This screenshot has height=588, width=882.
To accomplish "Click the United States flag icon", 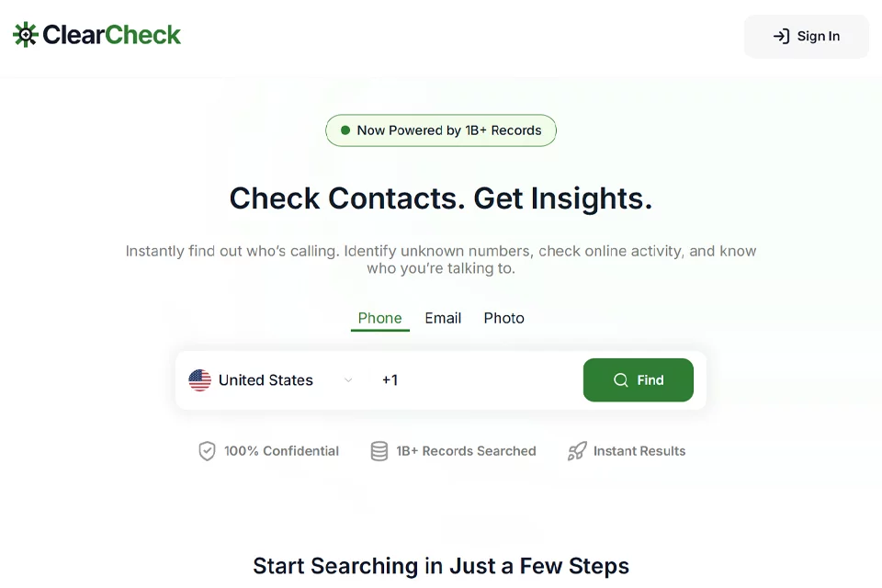I will coord(199,380).
